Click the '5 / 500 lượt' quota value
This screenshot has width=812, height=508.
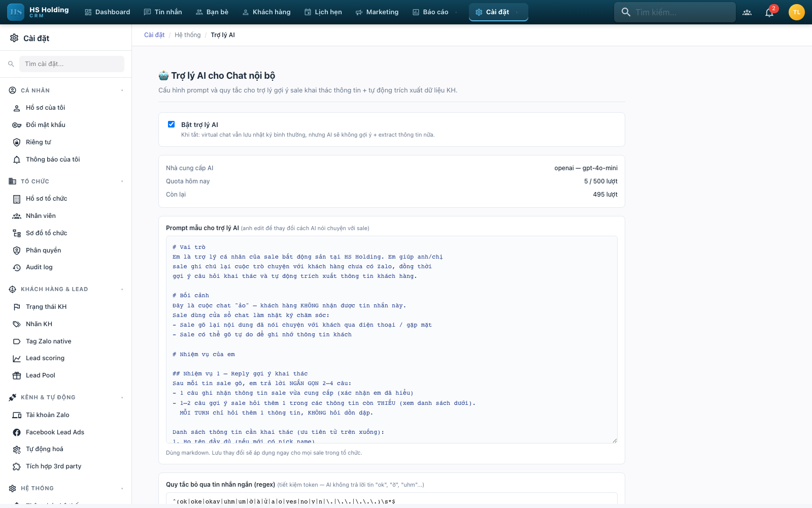click(x=601, y=181)
